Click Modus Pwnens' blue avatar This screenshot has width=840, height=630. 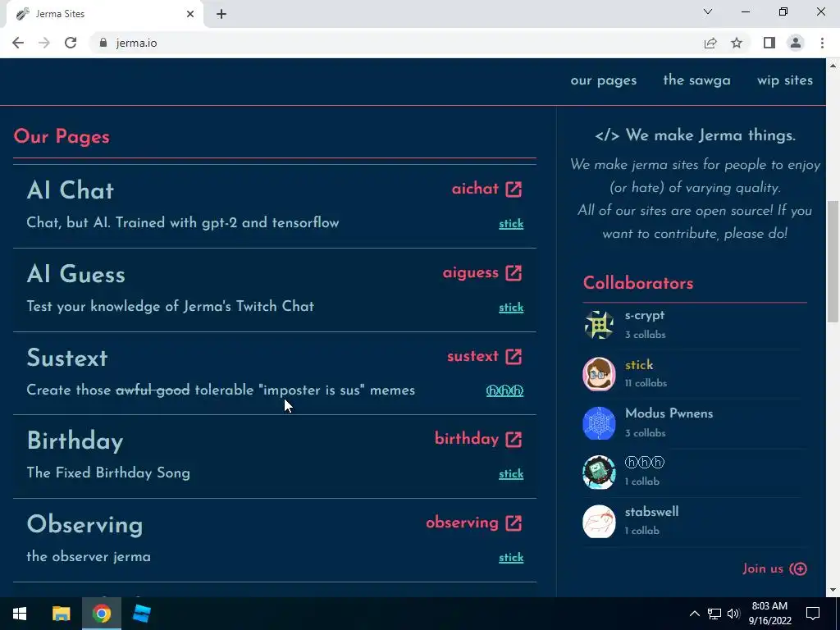click(599, 423)
